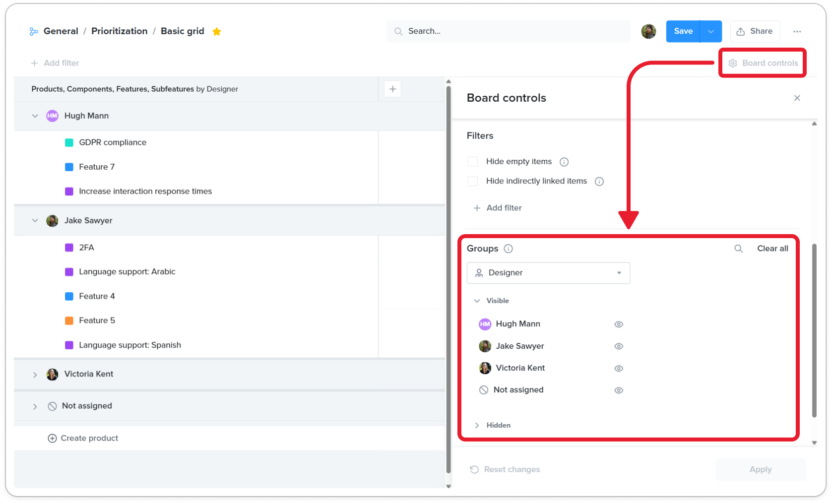Open the more options ellipsis menu
This screenshot has height=504, width=832.
[797, 31]
